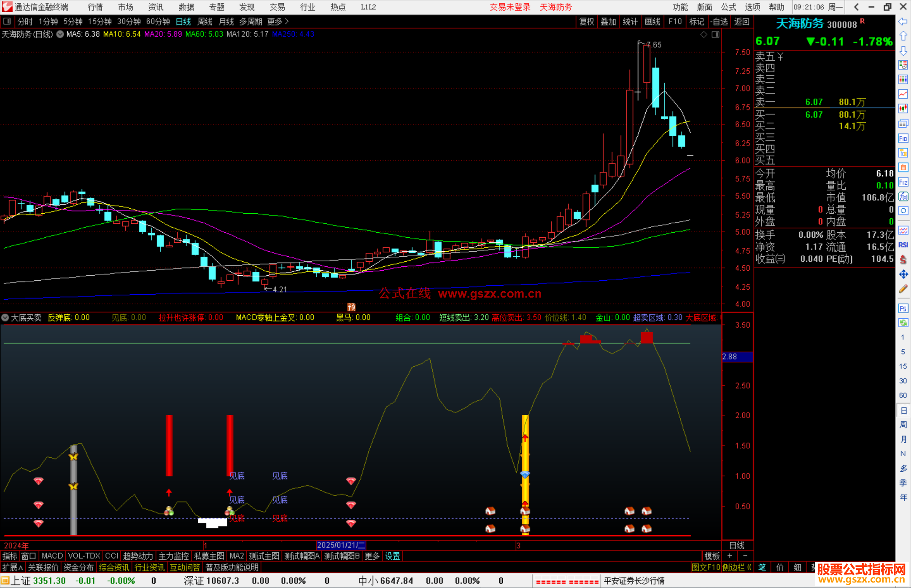911x588 pixels.
Task: Open the colored quote list grid icon
Action: coord(903,80)
